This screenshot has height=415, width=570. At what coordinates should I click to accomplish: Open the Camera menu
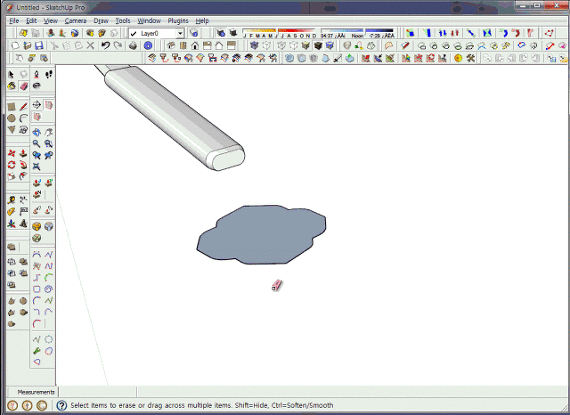click(76, 21)
